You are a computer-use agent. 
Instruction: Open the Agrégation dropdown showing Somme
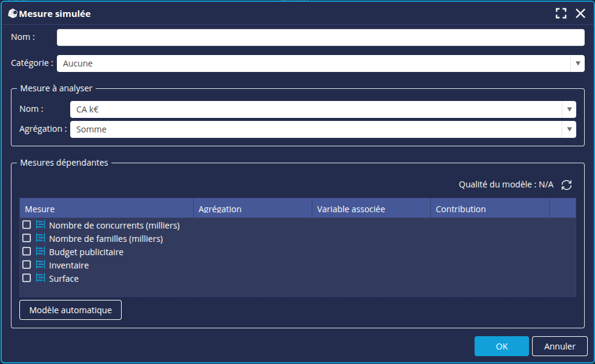pos(569,129)
